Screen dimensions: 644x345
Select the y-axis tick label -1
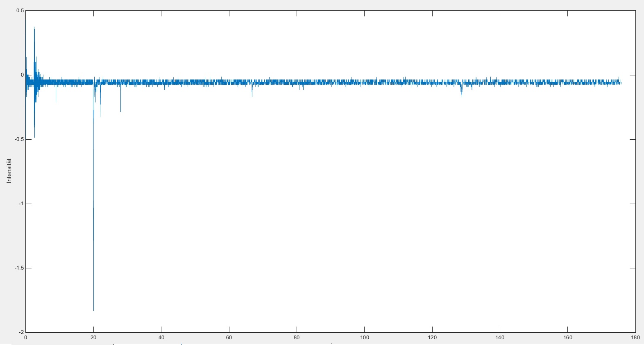[x=22, y=204]
